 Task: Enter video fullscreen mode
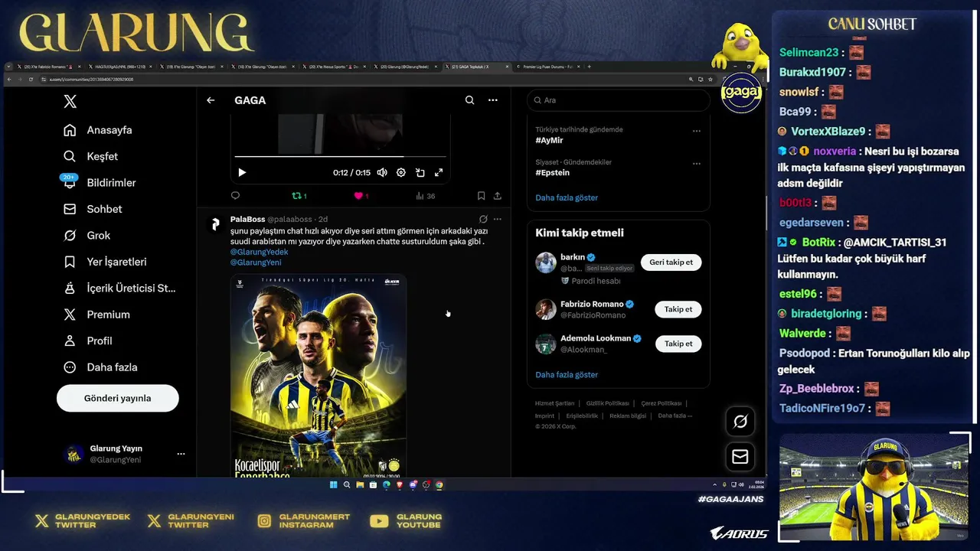point(439,173)
